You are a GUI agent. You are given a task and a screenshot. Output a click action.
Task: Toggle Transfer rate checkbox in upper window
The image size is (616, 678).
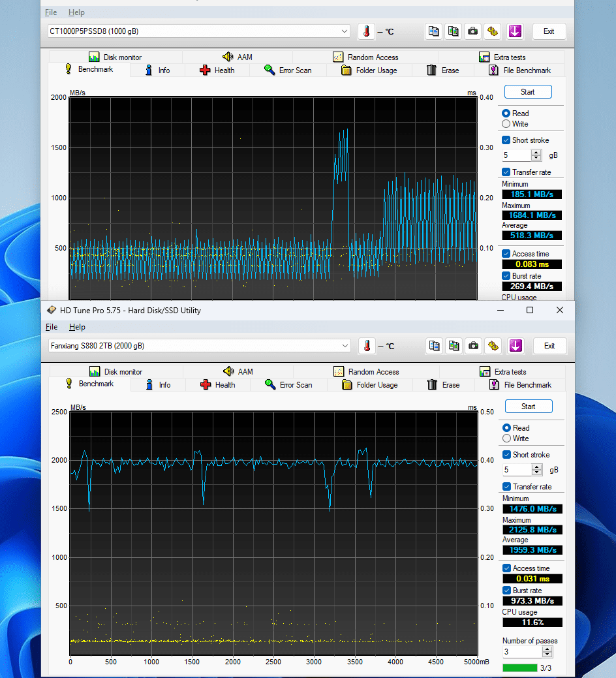click(x=506, y=172)
